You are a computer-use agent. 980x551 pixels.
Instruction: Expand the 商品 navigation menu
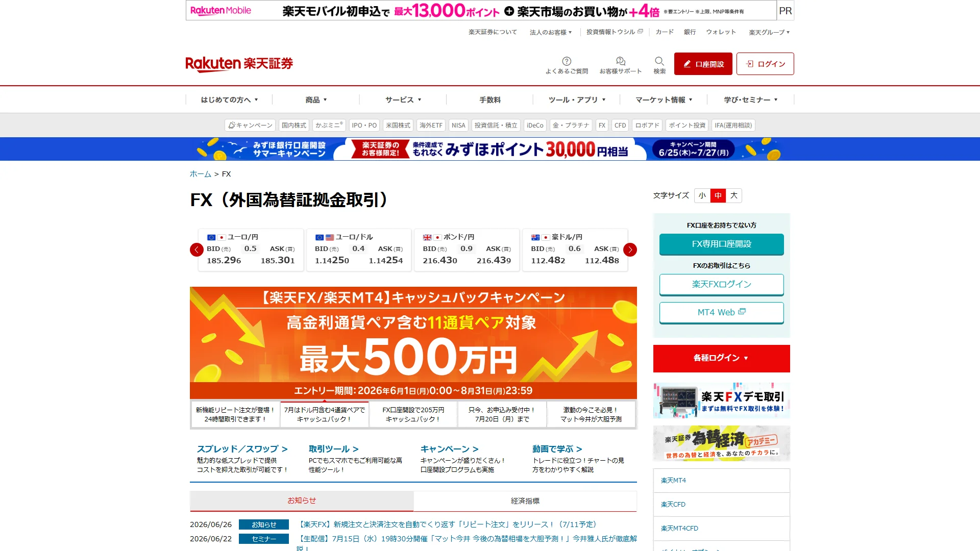click(316, 100)
